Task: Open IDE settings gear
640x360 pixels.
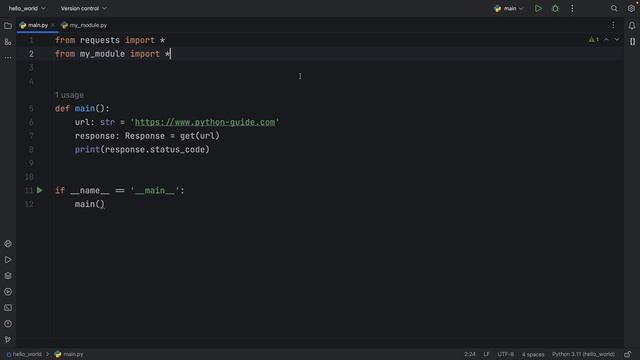Action: (631, 9)
